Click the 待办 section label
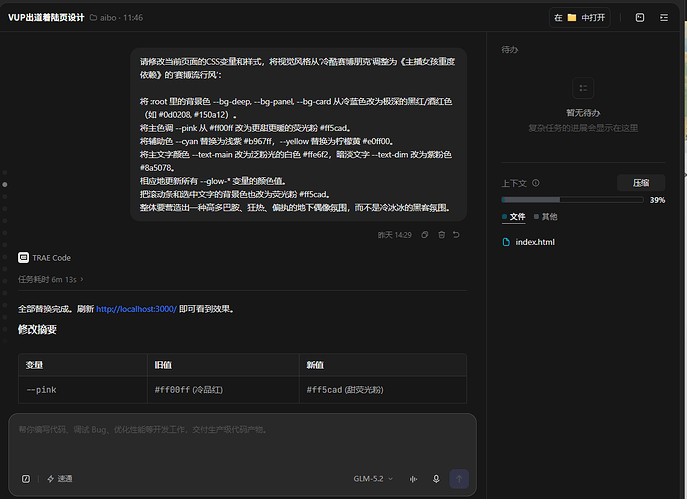 (510, 50)
